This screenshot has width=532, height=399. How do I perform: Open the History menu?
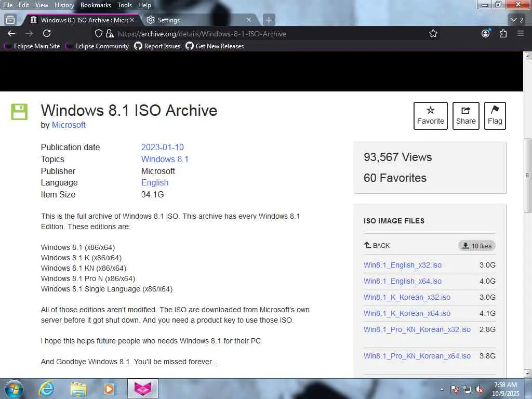[64, 5]
